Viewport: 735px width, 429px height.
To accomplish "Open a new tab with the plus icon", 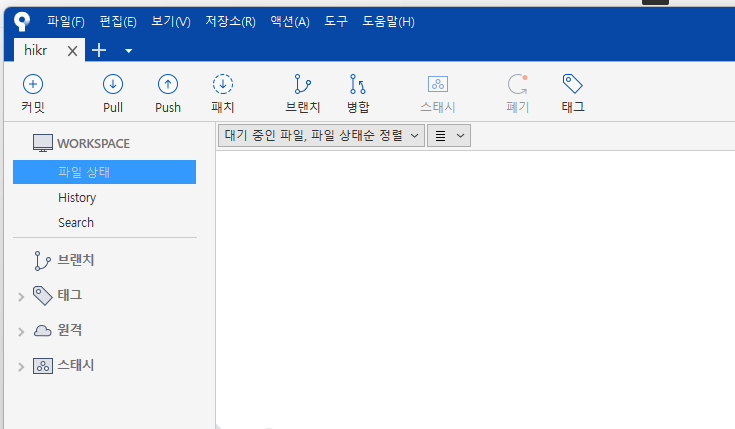I will (x=99, y=50).
